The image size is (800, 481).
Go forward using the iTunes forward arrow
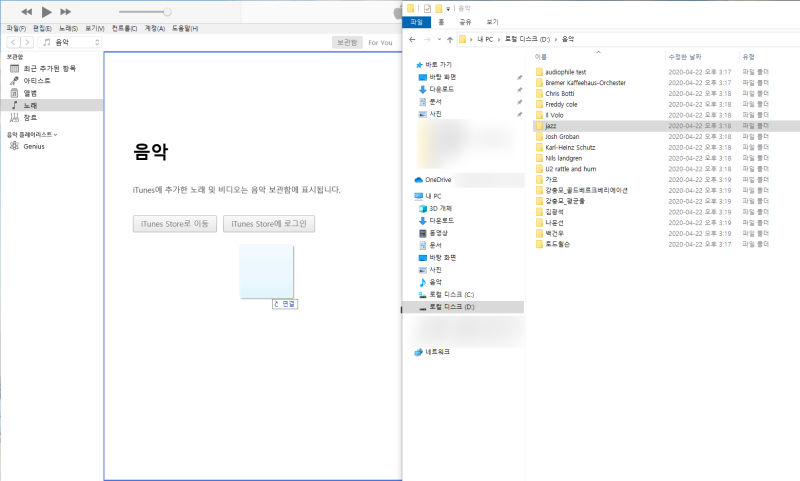[x=27, y=42]
